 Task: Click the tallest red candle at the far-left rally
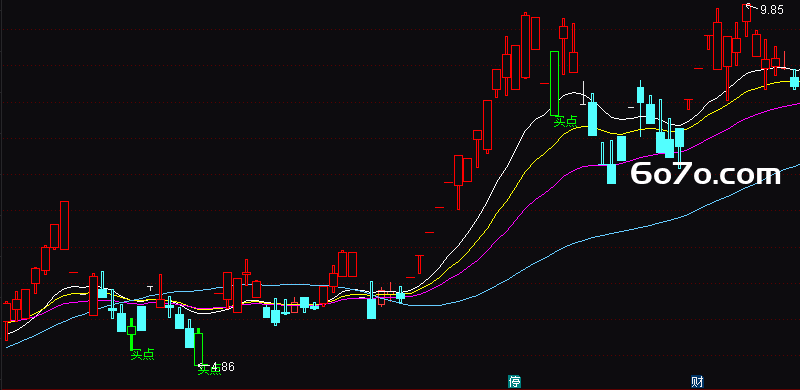coord(64,225)
